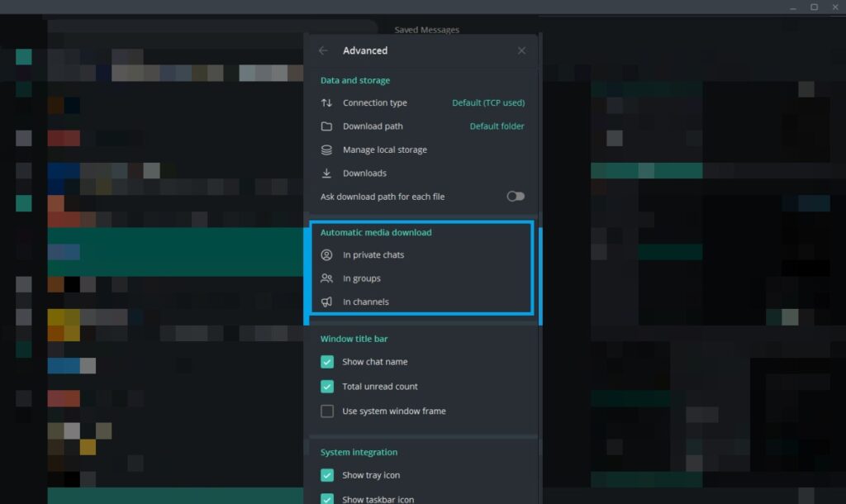Uncheck the Show tray icon checkbox
Screen dimensions: 846x504
tap(327, 475)
